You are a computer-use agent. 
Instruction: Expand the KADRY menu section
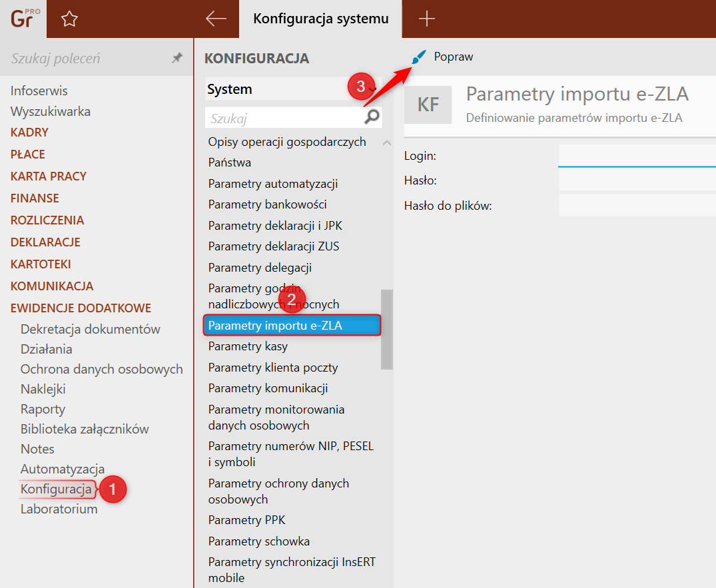pos(29,133)
